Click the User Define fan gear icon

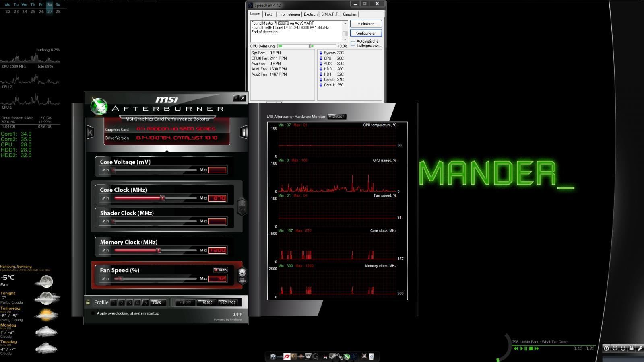(x=242, y=275)
